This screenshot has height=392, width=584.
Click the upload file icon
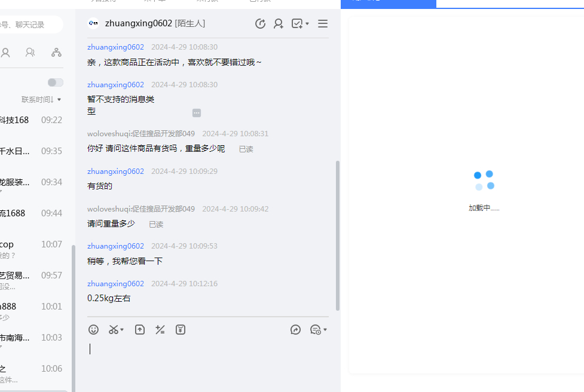[140, 329]
